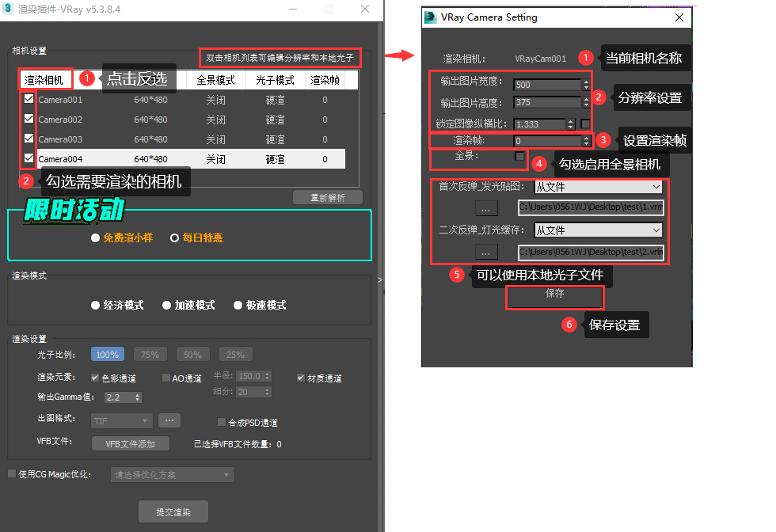Toggle the 色彩通道 checkbox
The height and width of the screenshot is (532, 776).
coord(95,378)
